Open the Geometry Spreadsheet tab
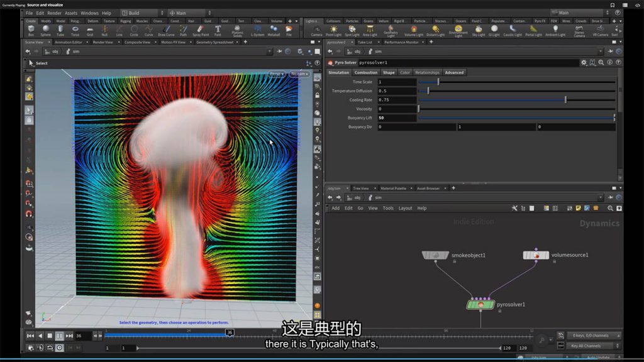Image resolution: width=644 pixels, height=362 pixels. (x=215, y=42)
